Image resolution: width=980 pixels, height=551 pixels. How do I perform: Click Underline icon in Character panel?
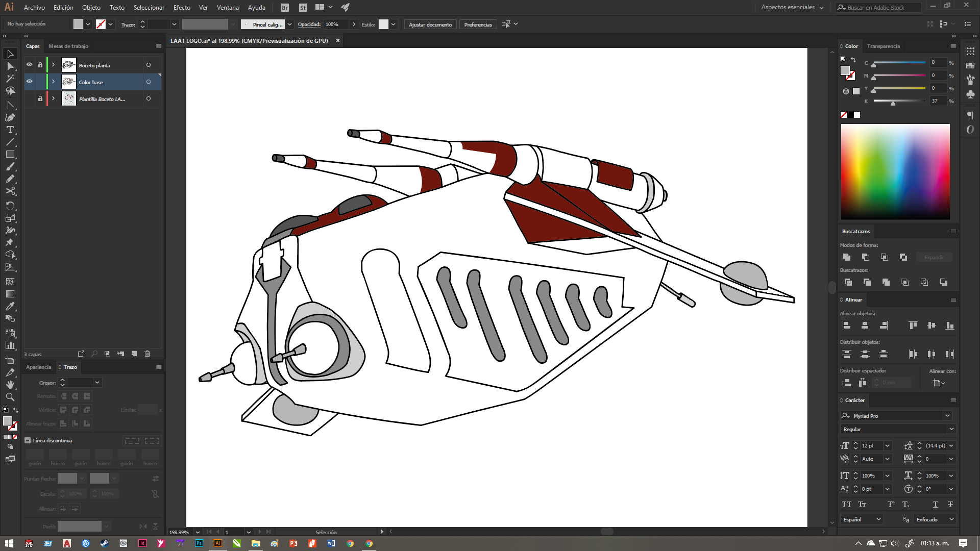point(935,504)
